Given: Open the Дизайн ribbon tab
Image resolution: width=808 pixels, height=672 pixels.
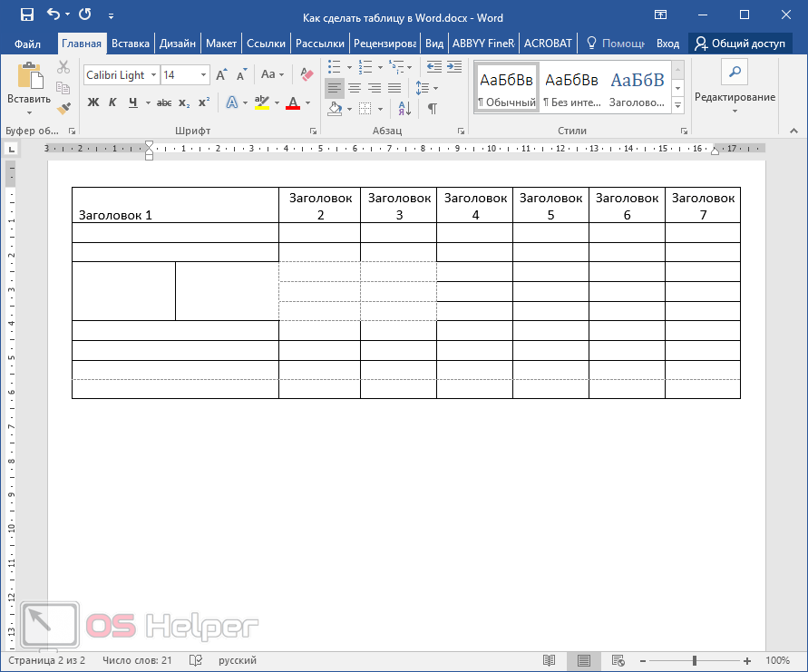Looking at the screenshot, I should 178,43.
